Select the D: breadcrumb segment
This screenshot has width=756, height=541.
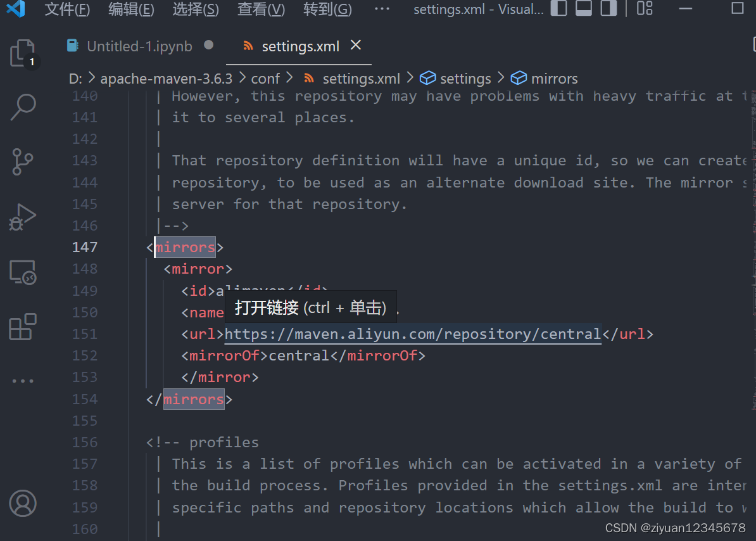click(76, 79)
